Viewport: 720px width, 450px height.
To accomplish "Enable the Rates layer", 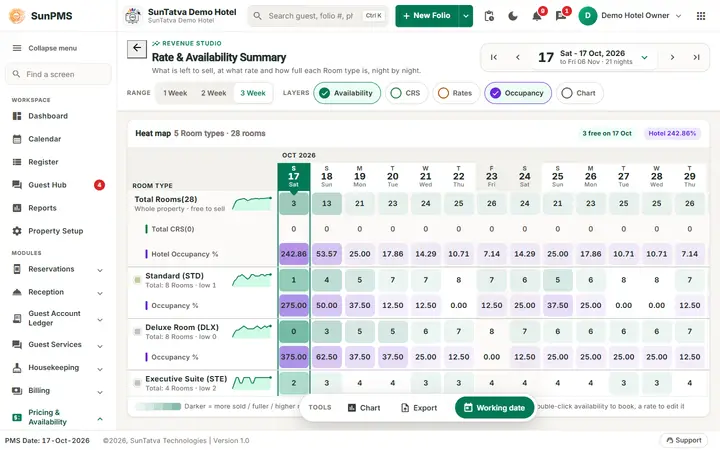I will pyautogui.click(x=456, y=93).
